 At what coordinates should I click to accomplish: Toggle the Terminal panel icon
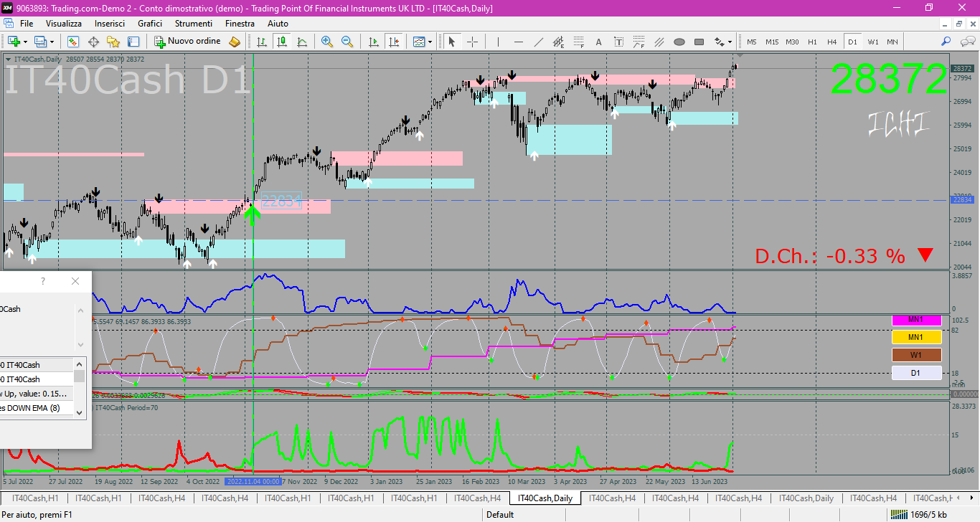pyautogui.click(x=133, y=42)
